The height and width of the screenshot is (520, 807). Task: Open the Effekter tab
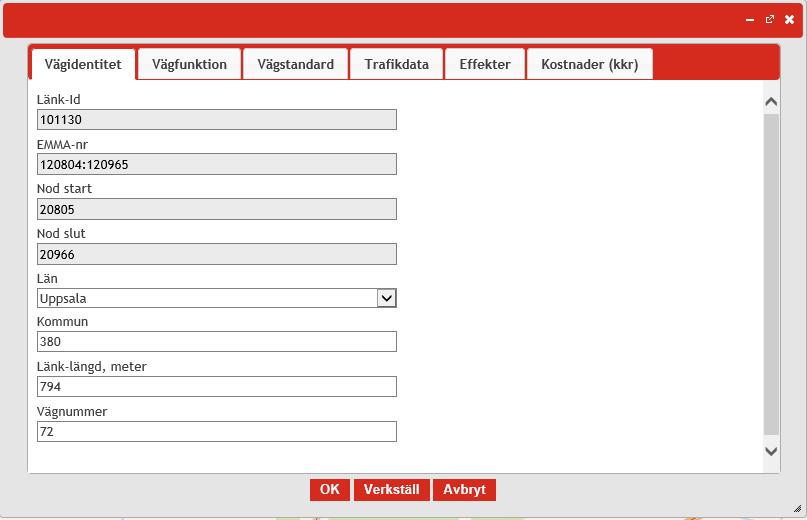pos(485,64)
